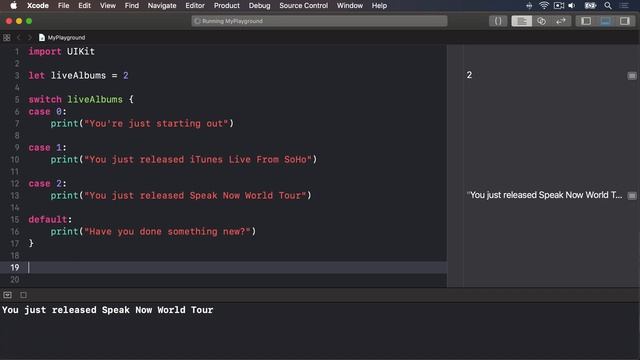Show result inline for value 2
The image size is (640, 360).
click(x=632, y=76)
